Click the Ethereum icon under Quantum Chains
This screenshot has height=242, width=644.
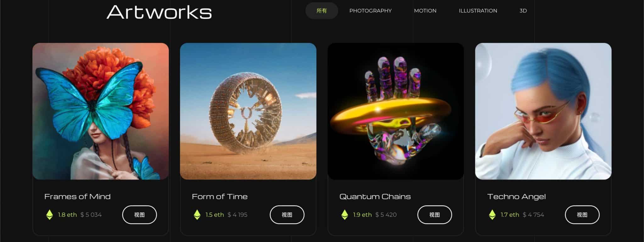coord(345,215)
